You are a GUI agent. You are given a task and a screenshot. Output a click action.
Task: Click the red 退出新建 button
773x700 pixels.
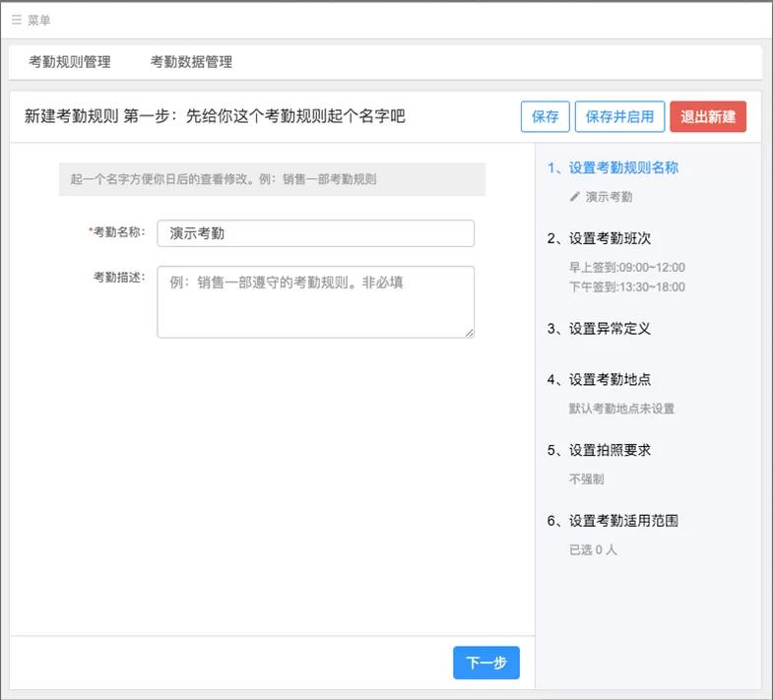tap(708, 117)
